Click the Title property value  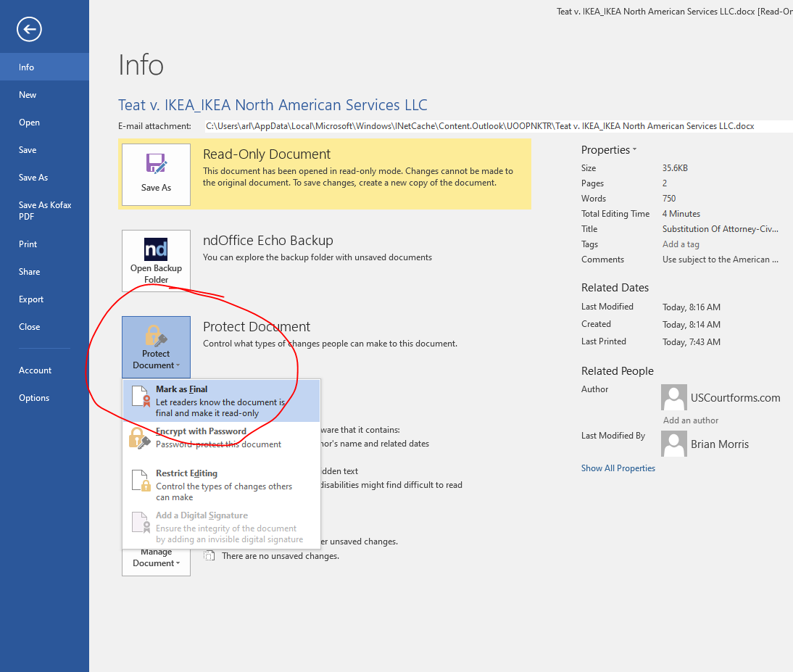[721, 229]
